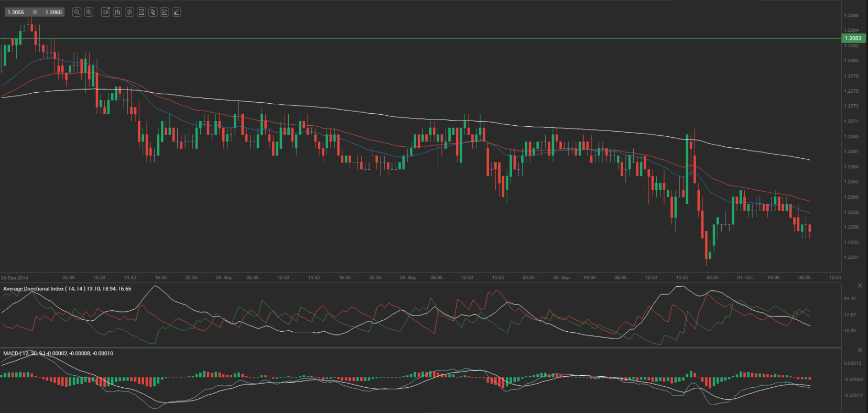Click the divider between ADX and MACD panels
The image size is (868, 413).
tap(419, 347)
